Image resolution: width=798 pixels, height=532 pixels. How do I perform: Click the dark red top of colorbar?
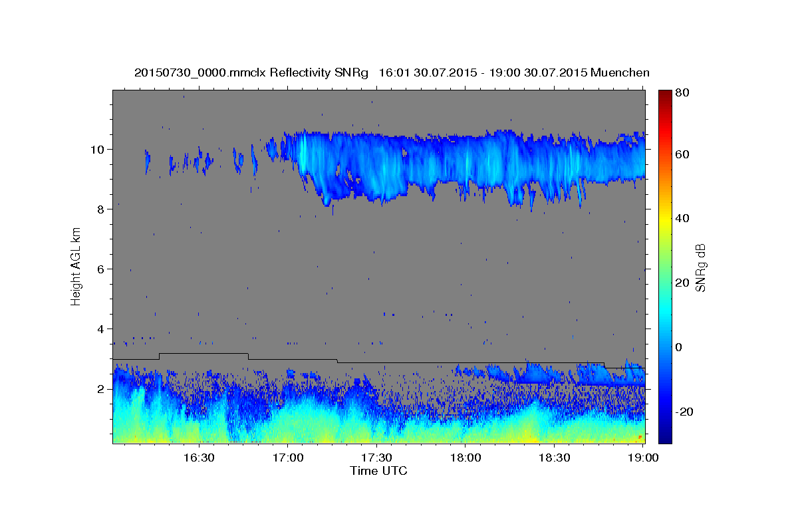point(665,96)
